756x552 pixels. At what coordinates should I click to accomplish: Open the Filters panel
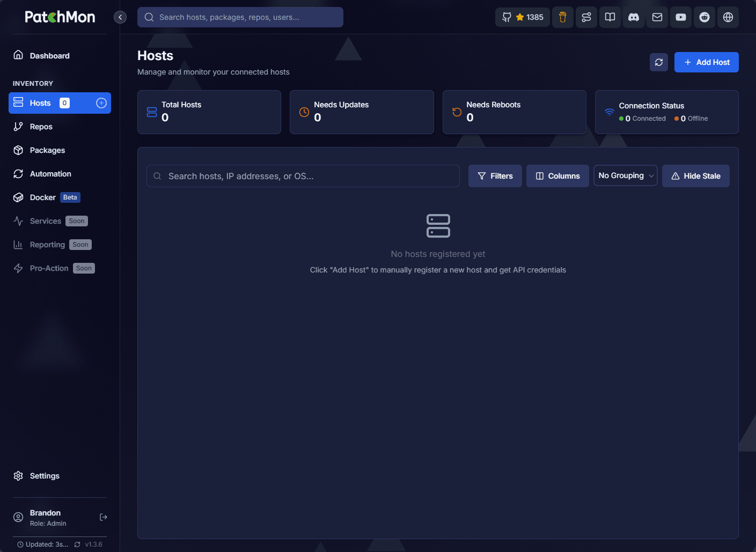[495, 176]
